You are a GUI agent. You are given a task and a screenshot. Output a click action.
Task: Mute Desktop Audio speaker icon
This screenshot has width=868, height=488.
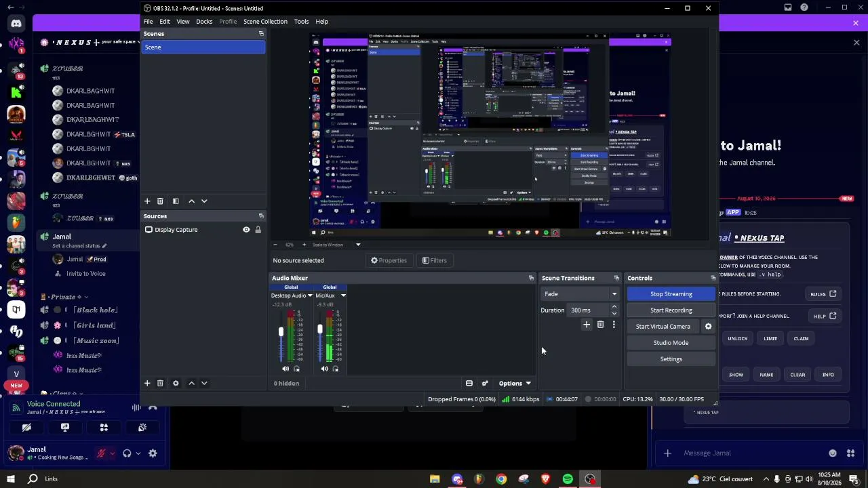tap(285, 369)
